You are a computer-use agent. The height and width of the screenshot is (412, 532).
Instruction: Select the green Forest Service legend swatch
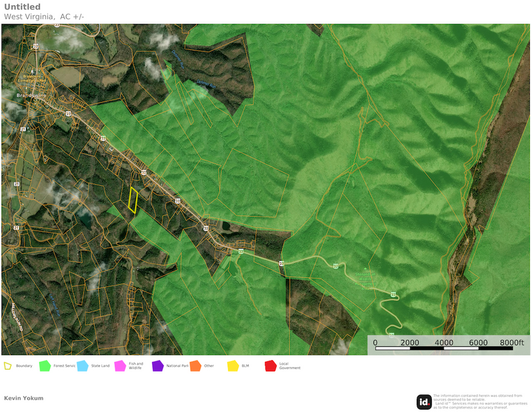coord(45,366)
